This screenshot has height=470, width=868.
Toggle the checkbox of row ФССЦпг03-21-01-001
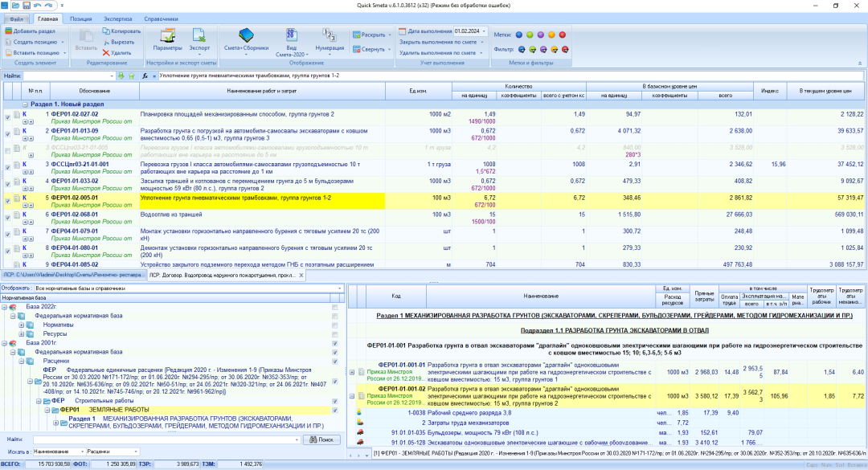[x=8, y=167]
